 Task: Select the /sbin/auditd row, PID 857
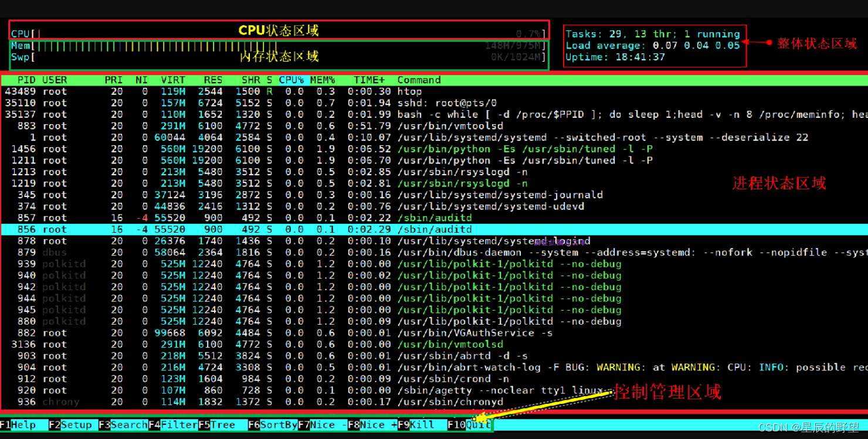click(434, 218)
